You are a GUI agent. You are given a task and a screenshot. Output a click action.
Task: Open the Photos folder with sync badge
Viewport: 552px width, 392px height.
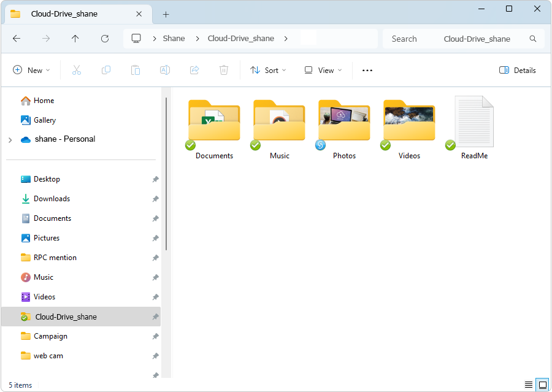344,129
